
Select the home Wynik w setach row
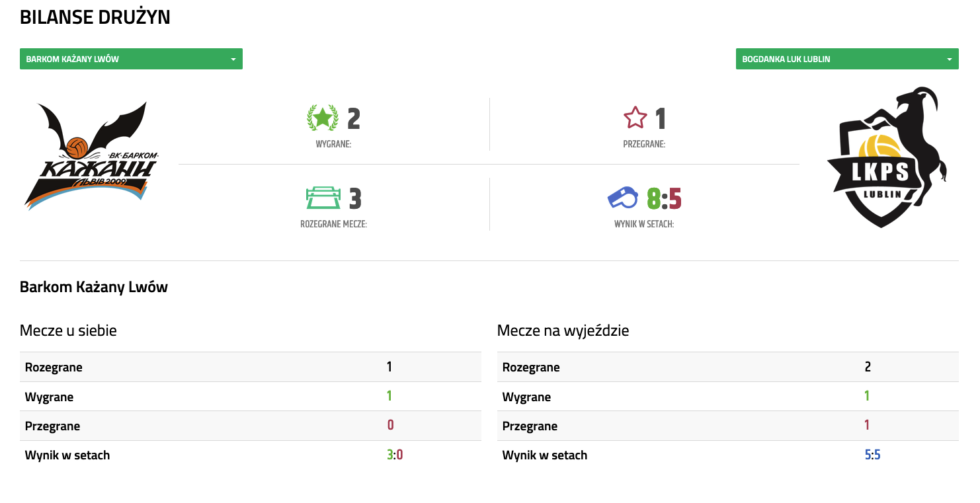pos(250,455)
